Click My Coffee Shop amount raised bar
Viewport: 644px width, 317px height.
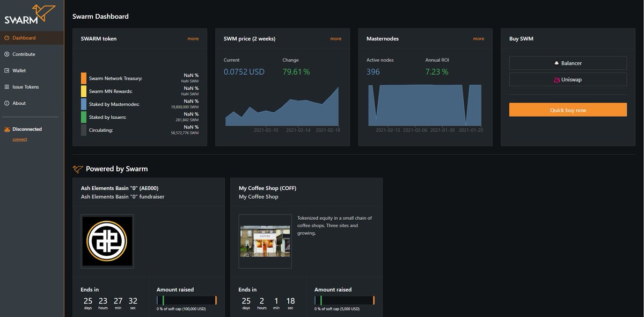345,300
